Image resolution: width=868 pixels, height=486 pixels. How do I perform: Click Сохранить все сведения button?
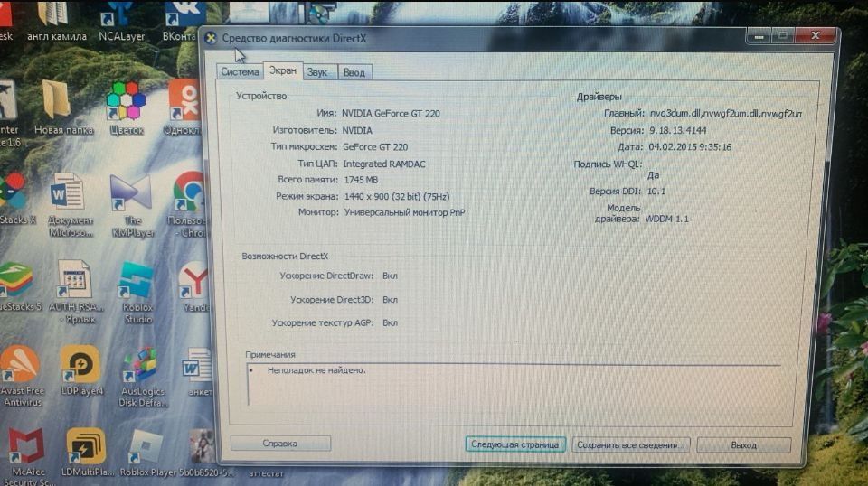(x=630, y=444)
